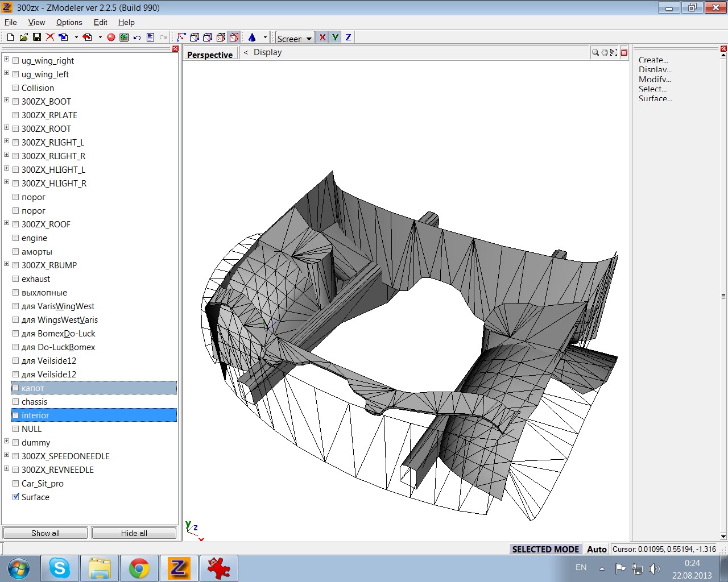Check the Collision object checkbox
The width and height of the screenshot is (728, 582).
(x=16, y=88)
